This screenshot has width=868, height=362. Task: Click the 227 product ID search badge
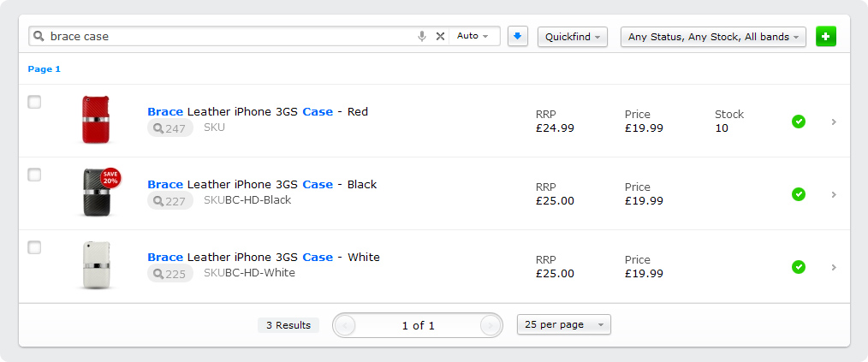pyautogui.click(x=170, y=200)
